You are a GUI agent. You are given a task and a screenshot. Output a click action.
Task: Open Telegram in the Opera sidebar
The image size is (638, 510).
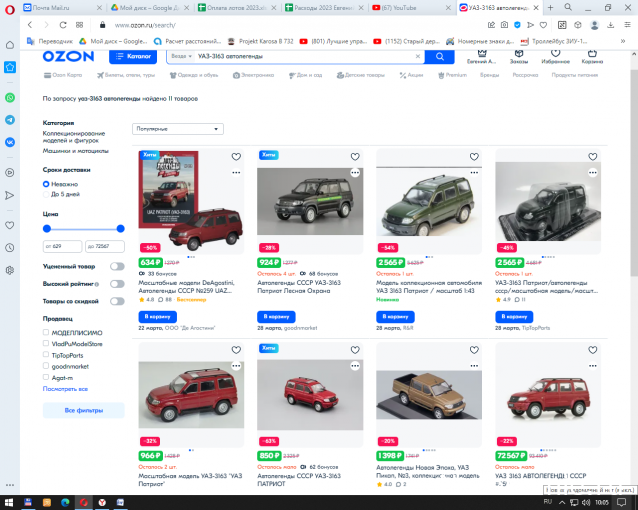point(10,120)
